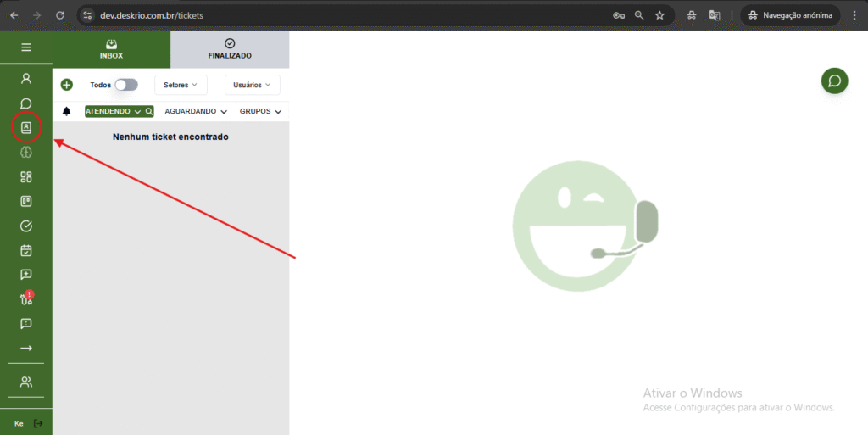Open the hamburger menu in sidebar
Screen dimensions: 868x435
25,47
